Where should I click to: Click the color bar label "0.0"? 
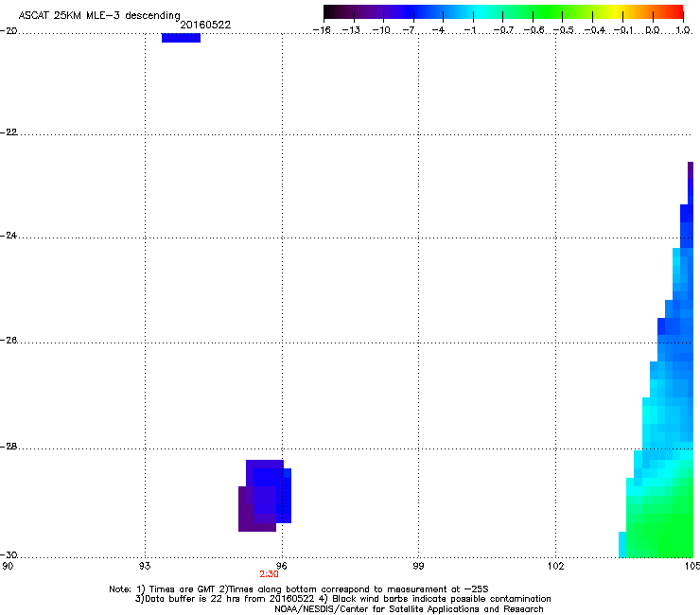coord(653,30)
